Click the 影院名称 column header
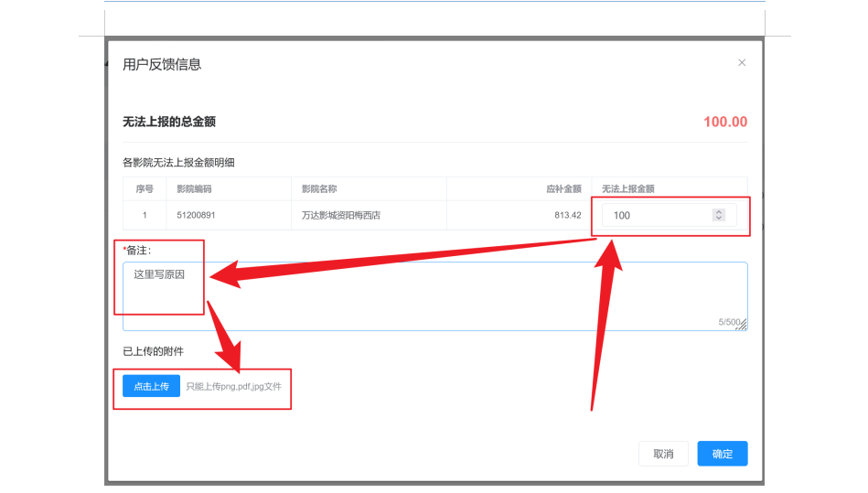The width and height of the screenshot is (868, 493). tap(319, 189)
